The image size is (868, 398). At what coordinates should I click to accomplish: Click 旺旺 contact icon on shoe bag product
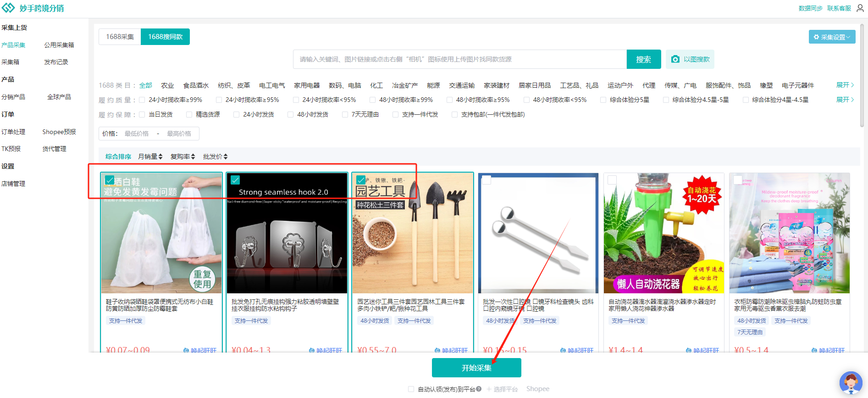pyautogui.click(x=186, y=350)
